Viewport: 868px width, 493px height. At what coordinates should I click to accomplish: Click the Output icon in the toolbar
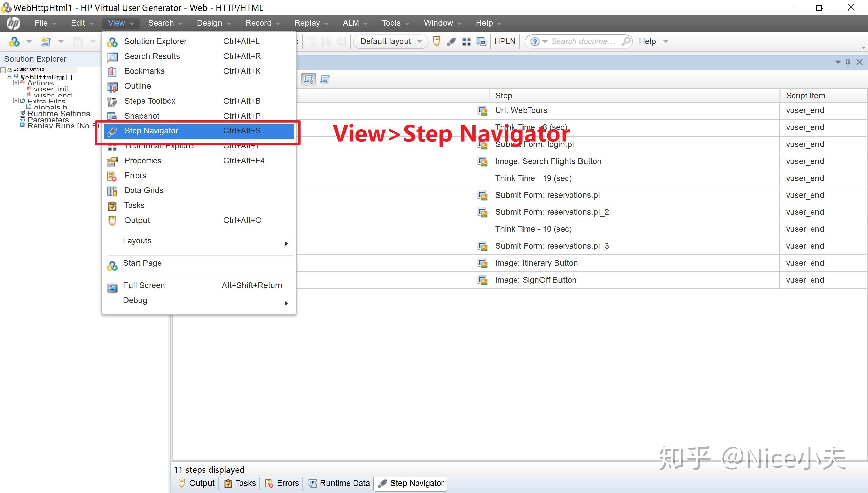point(437,41)
